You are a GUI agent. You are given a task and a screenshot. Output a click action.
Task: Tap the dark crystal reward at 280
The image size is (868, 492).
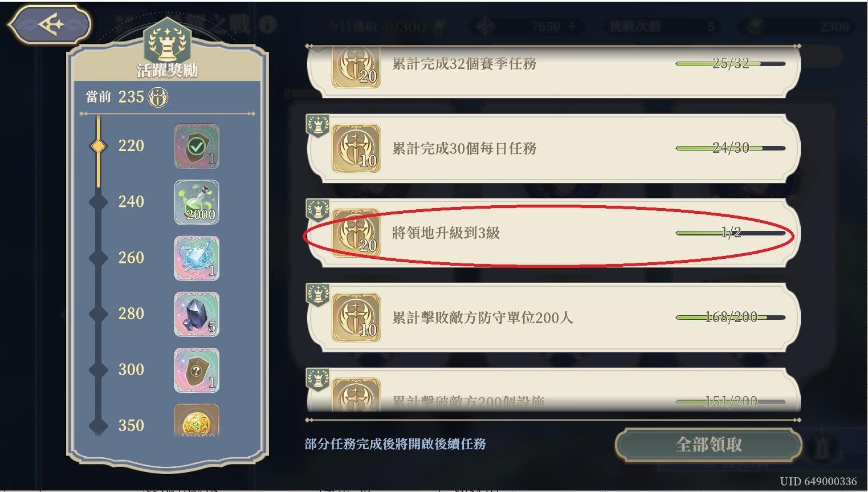pos(197,314)
